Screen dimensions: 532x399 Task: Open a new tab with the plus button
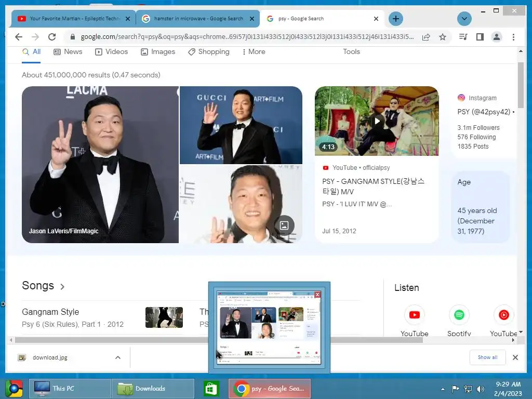click(395, 19)
